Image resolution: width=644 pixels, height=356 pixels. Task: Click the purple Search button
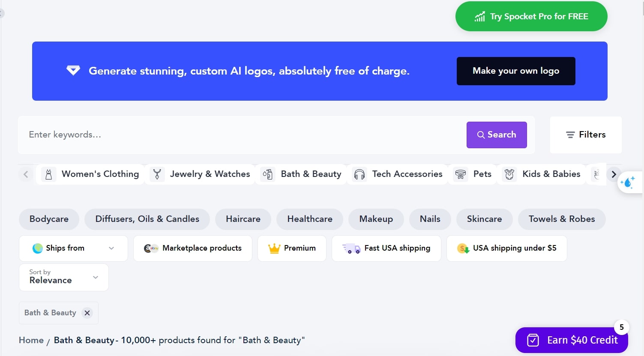(x=497, y=135)
